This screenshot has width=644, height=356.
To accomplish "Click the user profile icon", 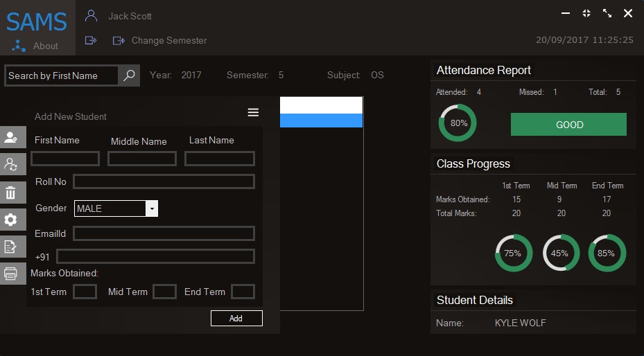I will pyautogui.click(x=91, y=16).
